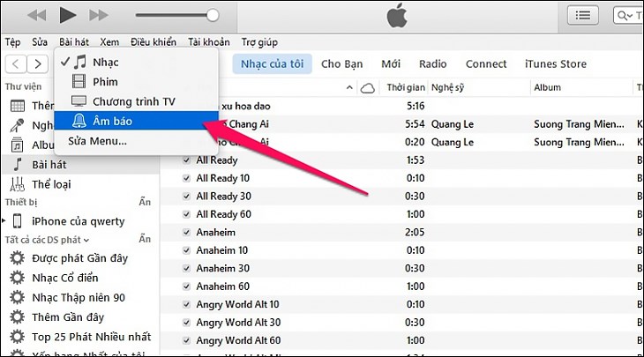Choose Phim film icon entry
Screen dimensions: 644x357
104,82
